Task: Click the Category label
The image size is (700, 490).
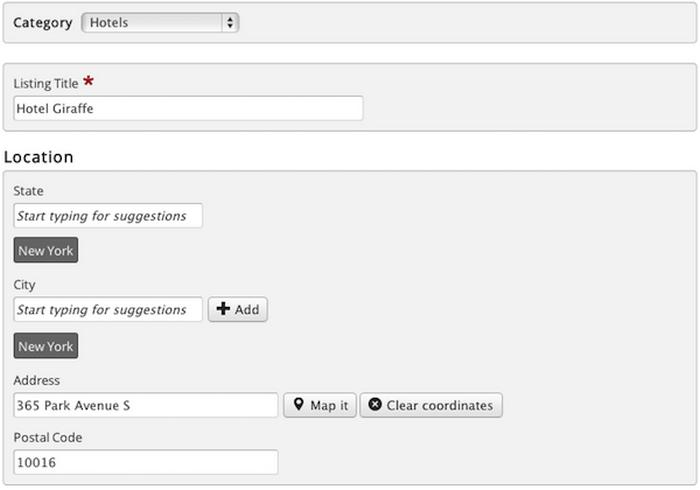Action: click(42, 22)
